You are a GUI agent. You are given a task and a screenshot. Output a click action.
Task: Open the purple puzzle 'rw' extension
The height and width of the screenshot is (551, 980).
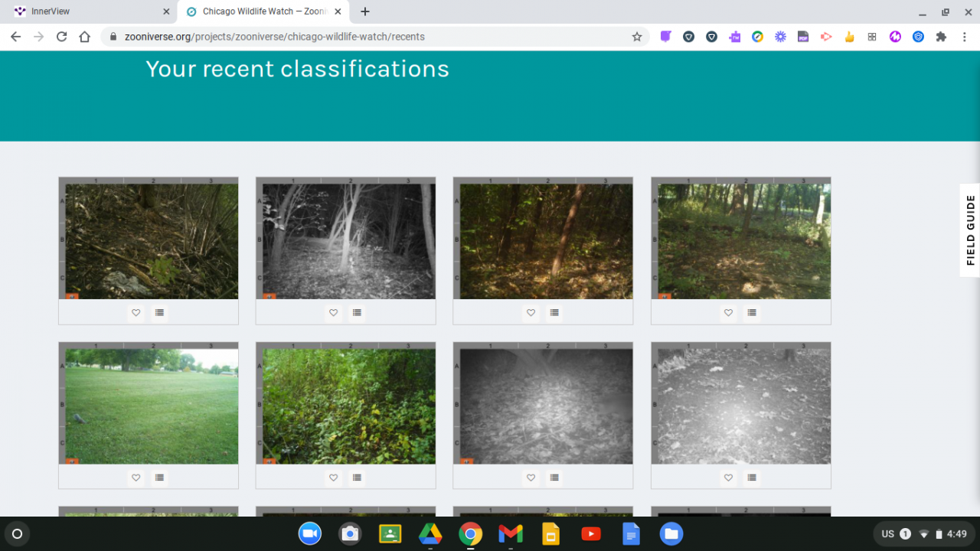coord(735,37)
